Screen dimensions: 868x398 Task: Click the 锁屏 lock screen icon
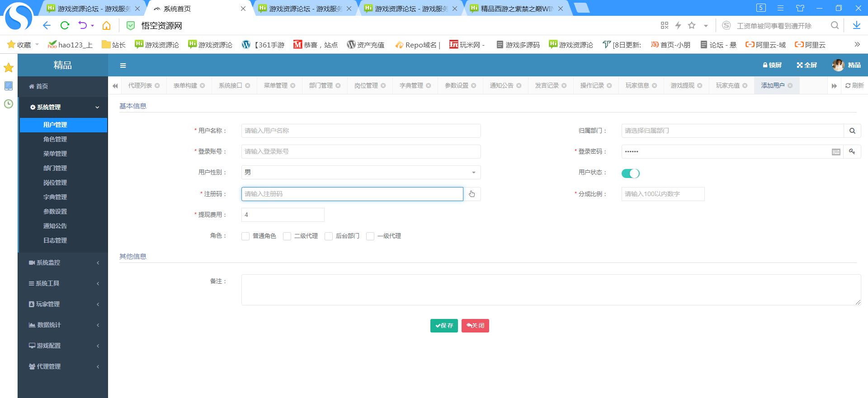tap(765, 66)
